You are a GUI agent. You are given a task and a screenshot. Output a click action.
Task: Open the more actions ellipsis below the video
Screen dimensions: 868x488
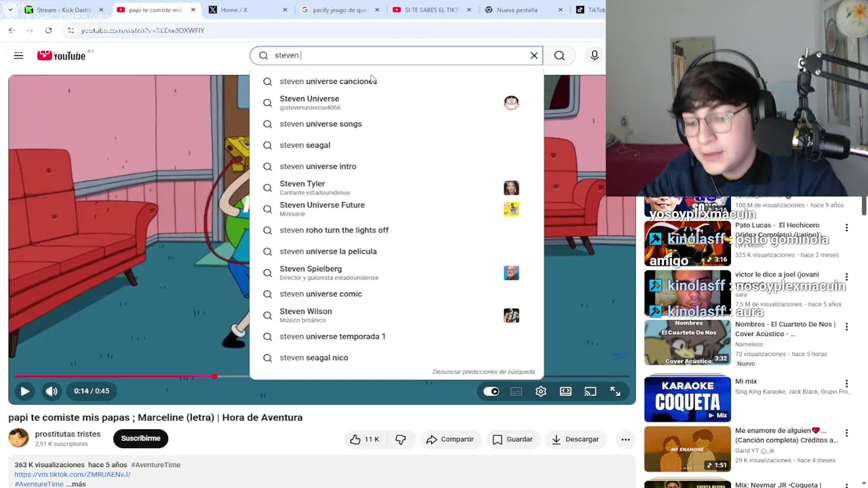[625, 439]
